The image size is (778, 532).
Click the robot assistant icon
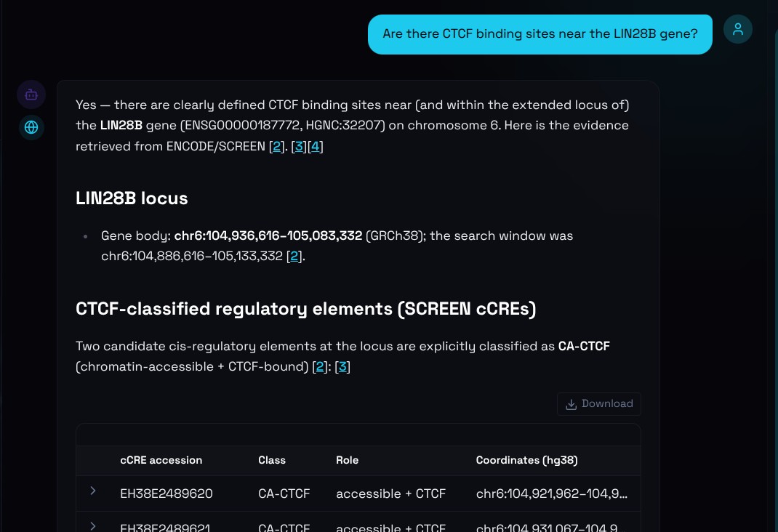point(31,94)
